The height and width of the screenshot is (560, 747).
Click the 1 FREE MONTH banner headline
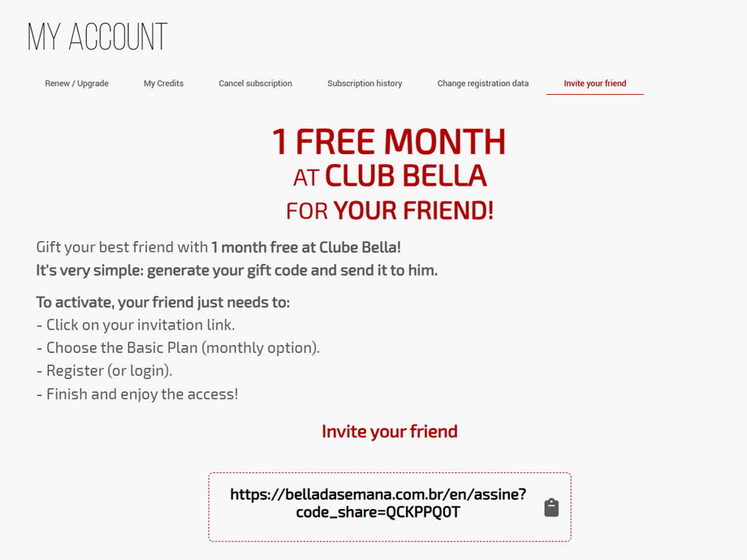coord(389,142)
